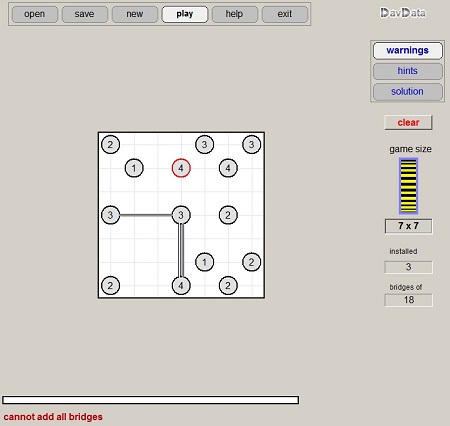This screenshot has width=450, height=426.
Task: Click the island numbered 1 next to red 4
Action: 134,168
